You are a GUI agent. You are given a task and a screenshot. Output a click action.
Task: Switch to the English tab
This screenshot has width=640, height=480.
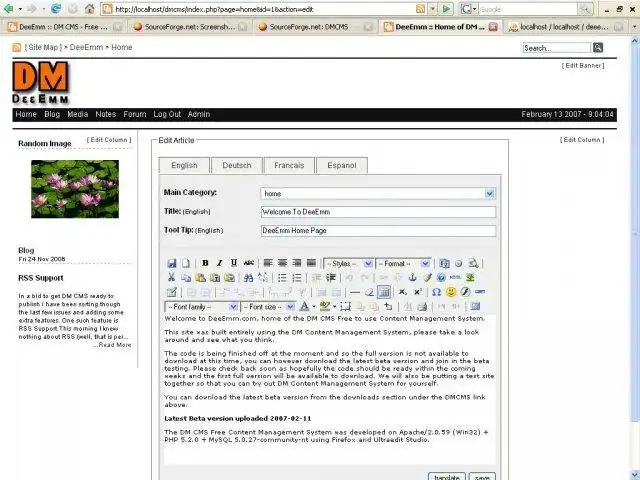click(184, 165)
